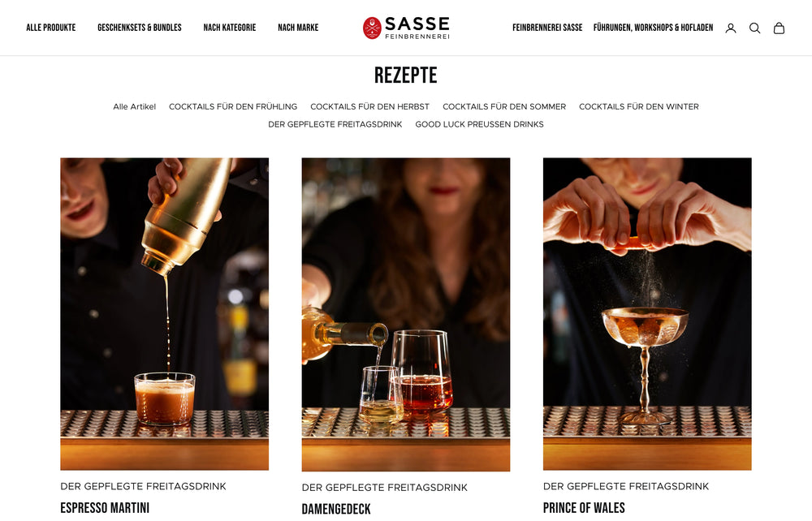Select Der gepflegte Freitagsdrink filter
The width and height of the screenshot is (812, 521).
[x=335, y=124]
